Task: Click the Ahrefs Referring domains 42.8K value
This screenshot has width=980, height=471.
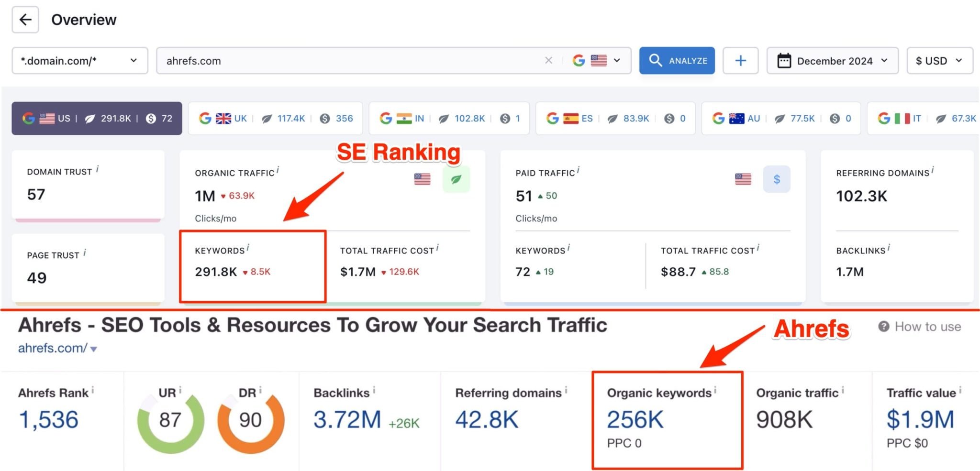Action: tap(487, 420)
